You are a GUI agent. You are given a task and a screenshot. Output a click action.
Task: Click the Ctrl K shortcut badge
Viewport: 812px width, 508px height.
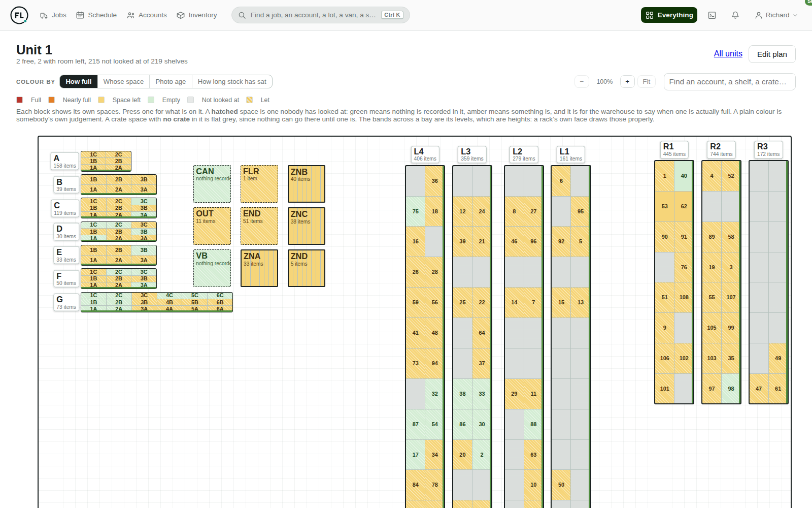pos(392,15)
